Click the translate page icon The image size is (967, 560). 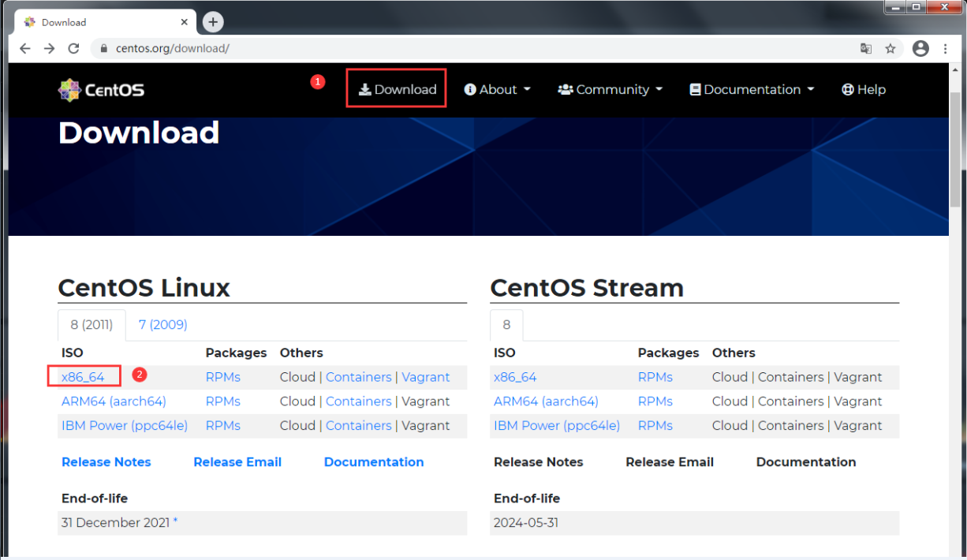[866, 49]
